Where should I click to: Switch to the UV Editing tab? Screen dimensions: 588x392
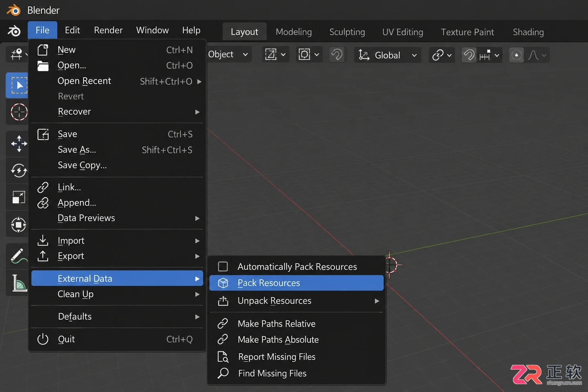tap(403, 32)
